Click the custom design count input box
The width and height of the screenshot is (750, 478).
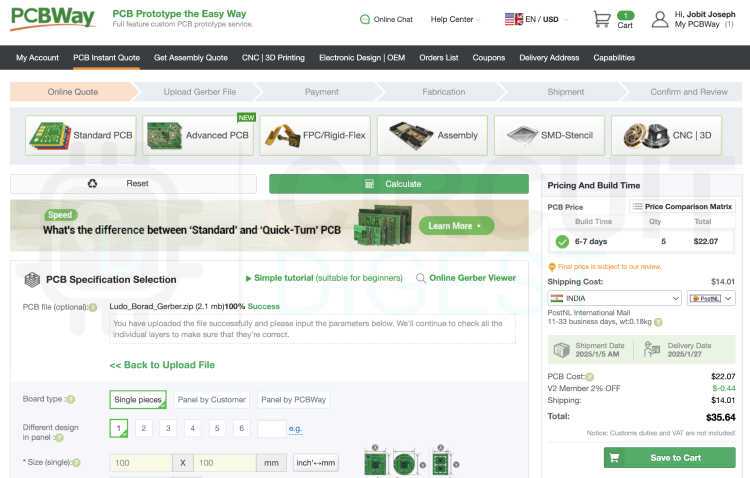coord(272,429)
